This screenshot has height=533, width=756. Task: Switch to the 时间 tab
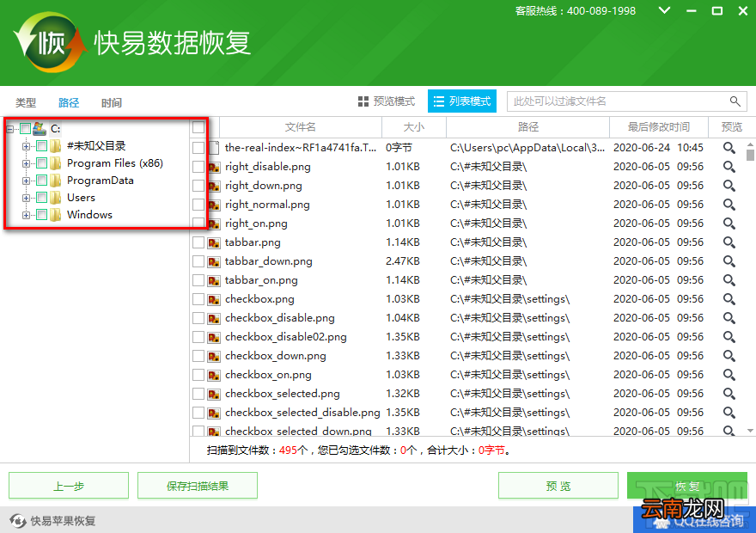click(112, 103)
